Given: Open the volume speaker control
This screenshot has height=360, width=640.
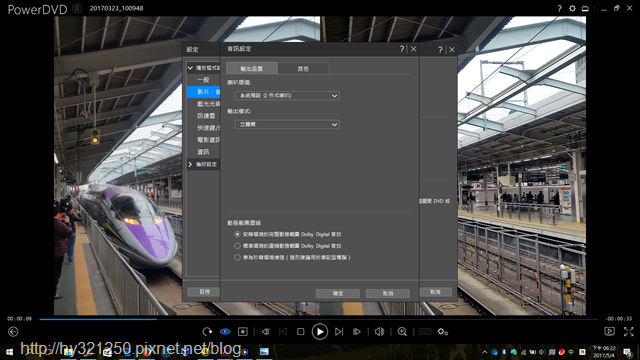Looking at the screenshot, I should tap(380, 331).
